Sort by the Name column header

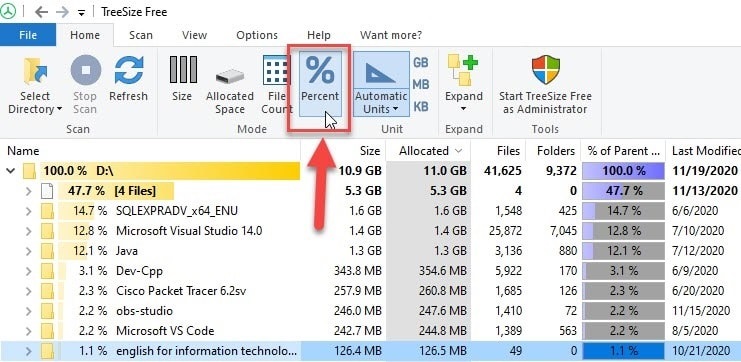pos(150,151)
